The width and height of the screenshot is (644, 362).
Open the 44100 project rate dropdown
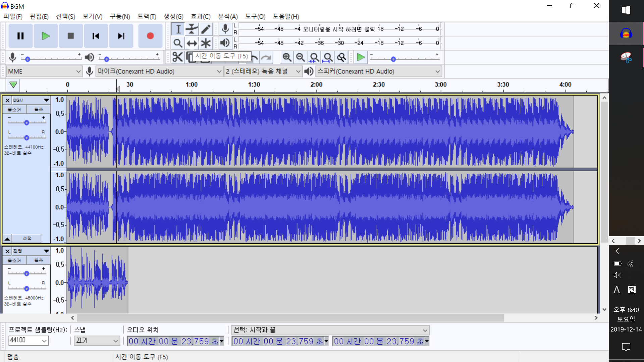pyautogui.click(x=44, y=341)
